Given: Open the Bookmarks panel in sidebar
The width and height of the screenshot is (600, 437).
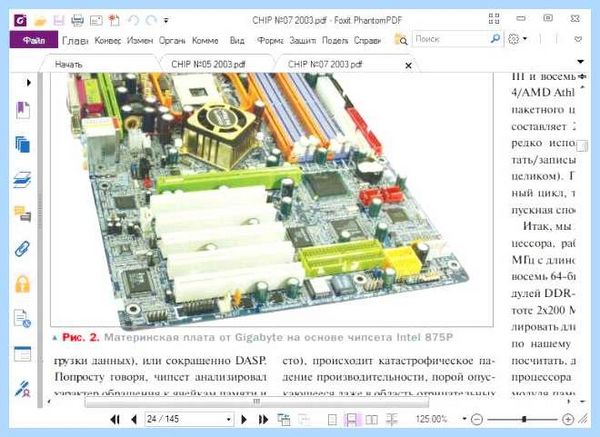Looking at the screenshot, I should click(23, 110).
